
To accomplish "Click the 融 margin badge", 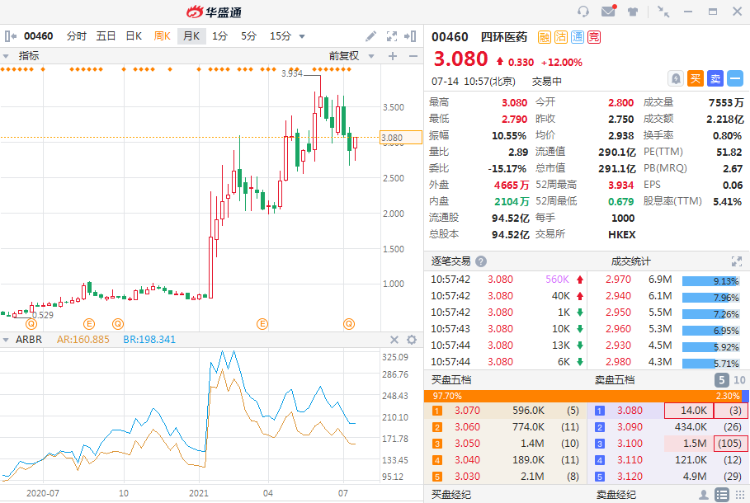I will [544, 37].
